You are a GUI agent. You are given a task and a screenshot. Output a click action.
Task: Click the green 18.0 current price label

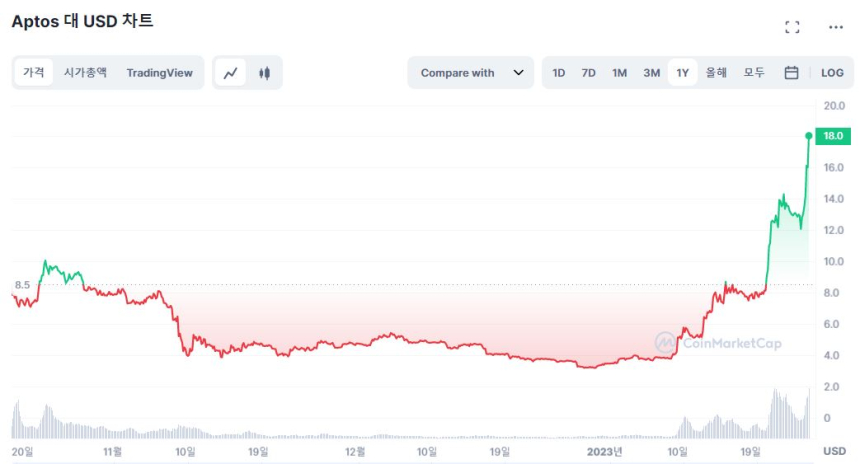(832, 136)
